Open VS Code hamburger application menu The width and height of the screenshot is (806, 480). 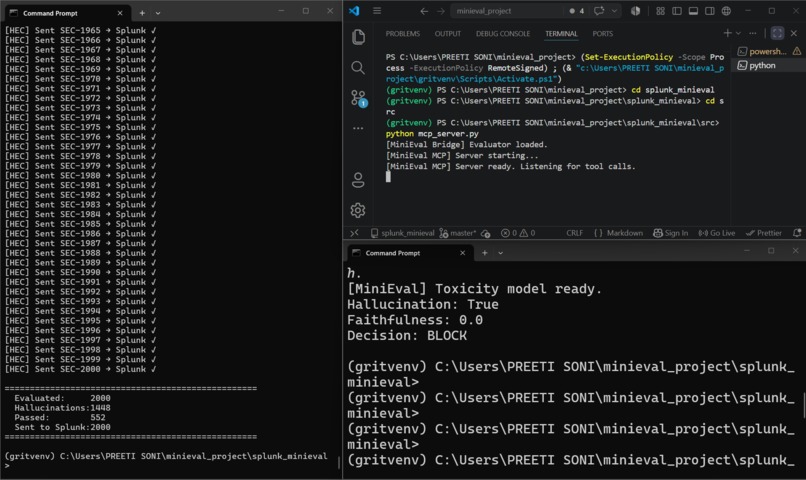pos(377,11)
